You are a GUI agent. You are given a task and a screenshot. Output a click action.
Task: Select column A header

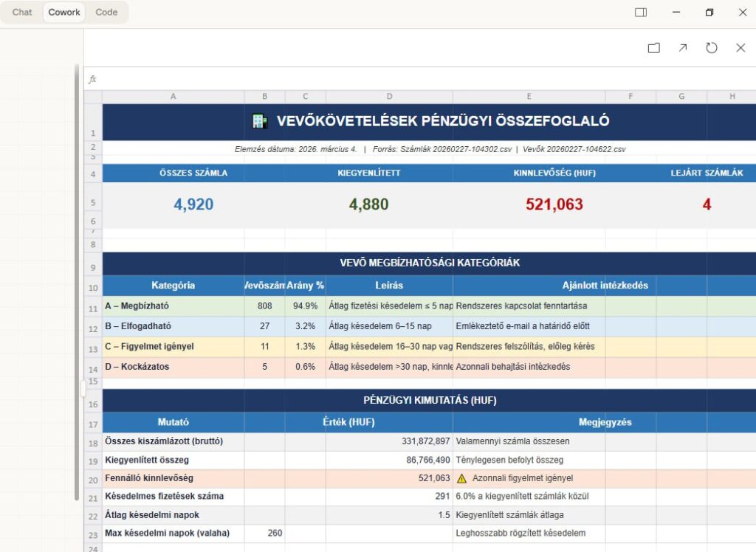click(173, 97)
